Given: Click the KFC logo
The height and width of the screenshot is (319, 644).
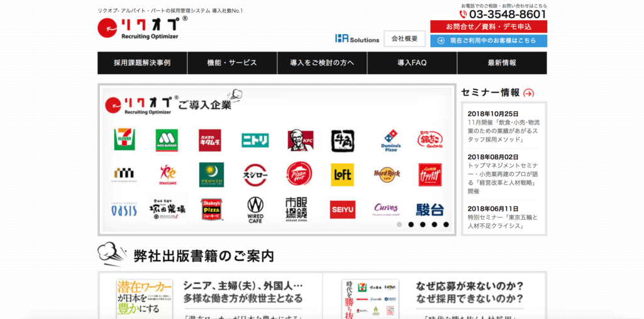Looking at the screenshot, I should (x=301, y=140).
